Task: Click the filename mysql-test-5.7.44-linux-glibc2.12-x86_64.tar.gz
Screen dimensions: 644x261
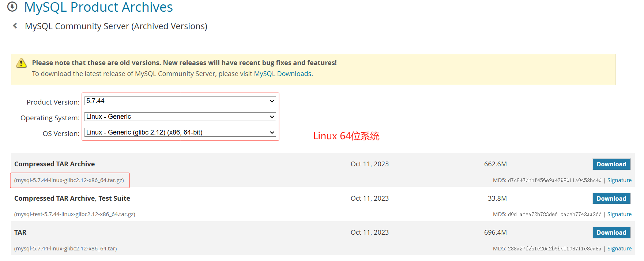Action: 75,214
